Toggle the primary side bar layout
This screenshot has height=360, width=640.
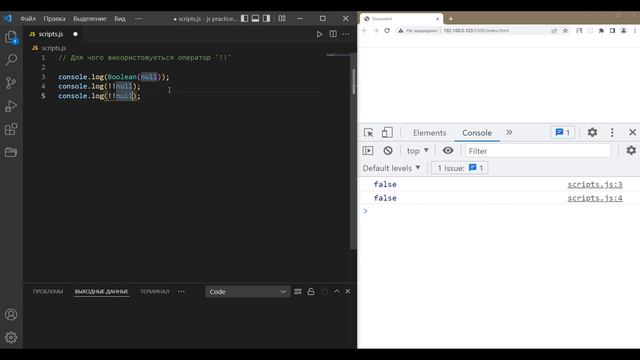click(244, 18)
